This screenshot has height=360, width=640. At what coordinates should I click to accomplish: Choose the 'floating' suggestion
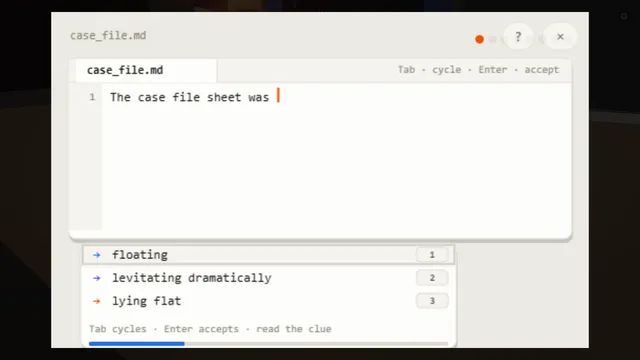[x=269, y=255]
